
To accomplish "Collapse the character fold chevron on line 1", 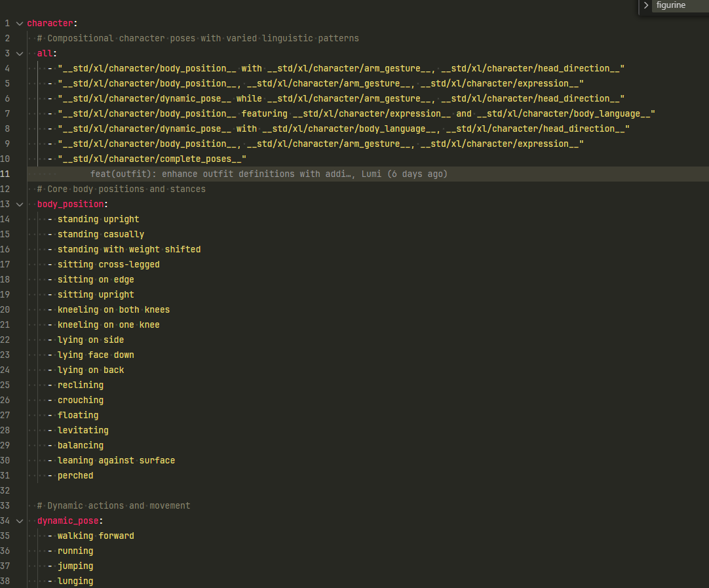I will (x=20, y=24).
